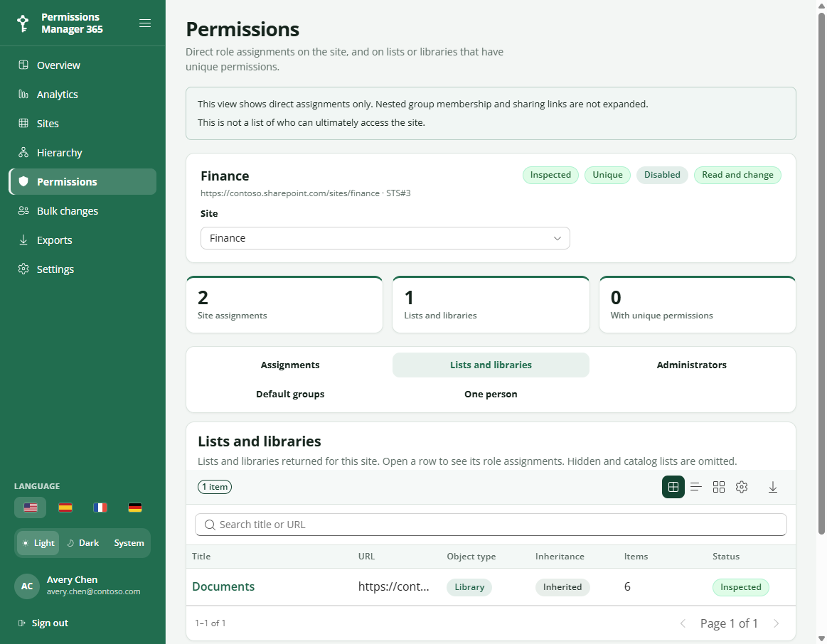
Task: Click the Unique badge
Action: [607, 175]
